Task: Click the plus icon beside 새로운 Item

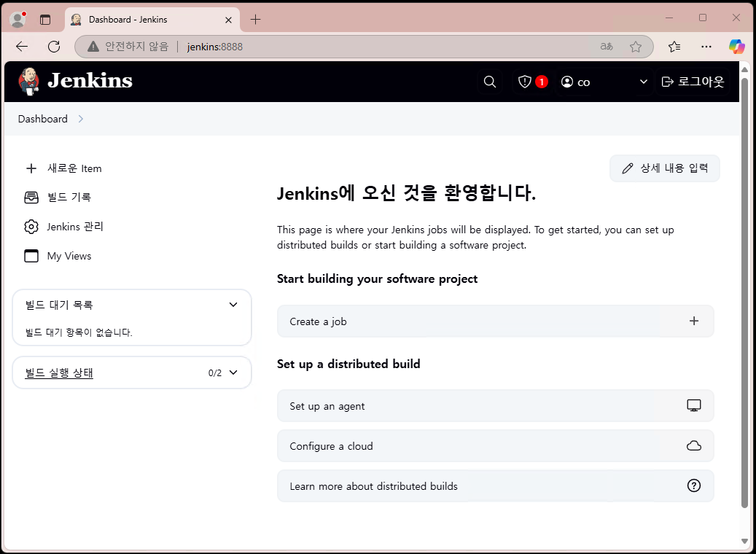Action: 31,168
